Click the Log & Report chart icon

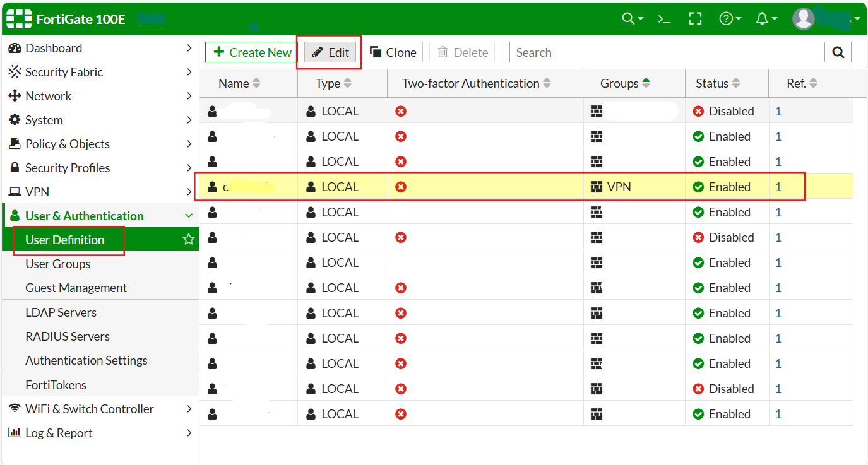coord(15,433)
